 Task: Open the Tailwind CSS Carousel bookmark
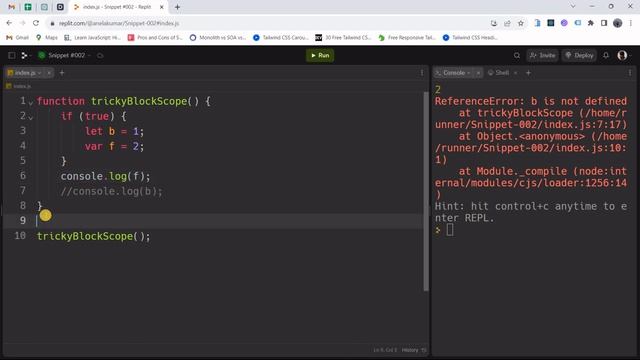point(281,38)
